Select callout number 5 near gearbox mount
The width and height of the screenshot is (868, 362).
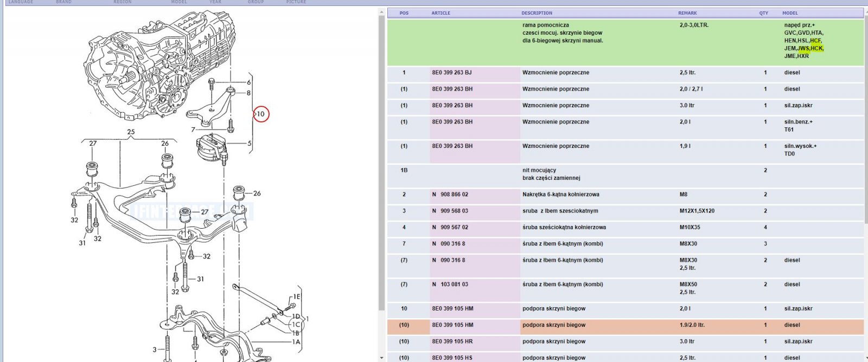(250, 144)
